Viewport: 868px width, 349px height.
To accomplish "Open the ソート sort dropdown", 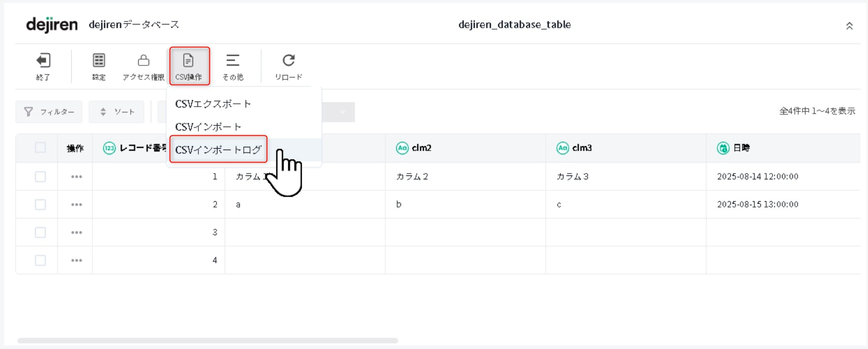I will point(117,112).
